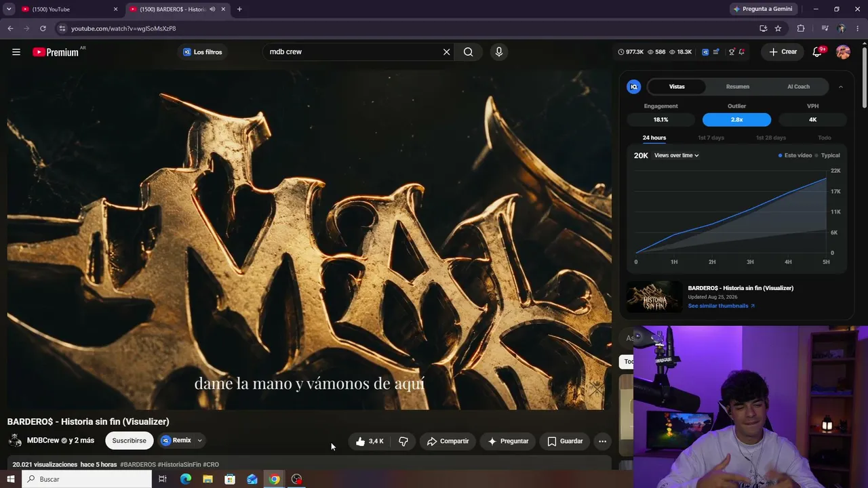
Task: Open File Explorer from the taskbar
Action: 208,479
